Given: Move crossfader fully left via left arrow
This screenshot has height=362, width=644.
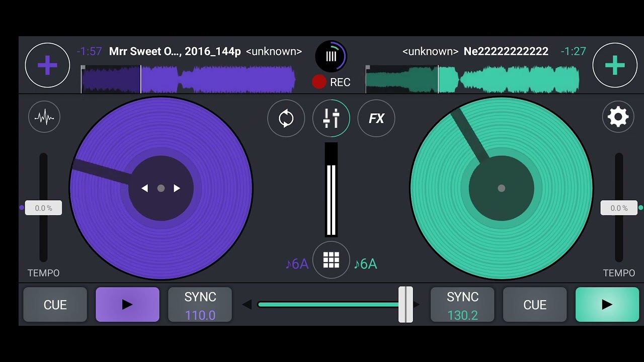Looking at the screenshot, I should click(x=247, y=304).
